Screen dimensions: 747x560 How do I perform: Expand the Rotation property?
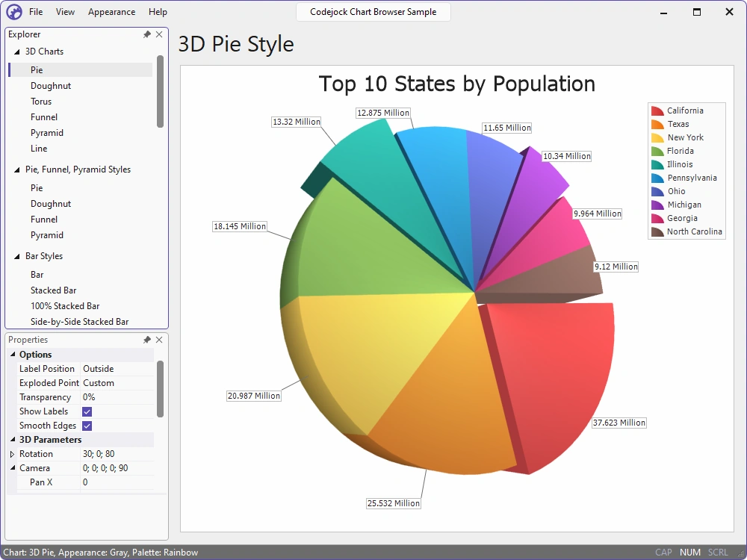13,454
